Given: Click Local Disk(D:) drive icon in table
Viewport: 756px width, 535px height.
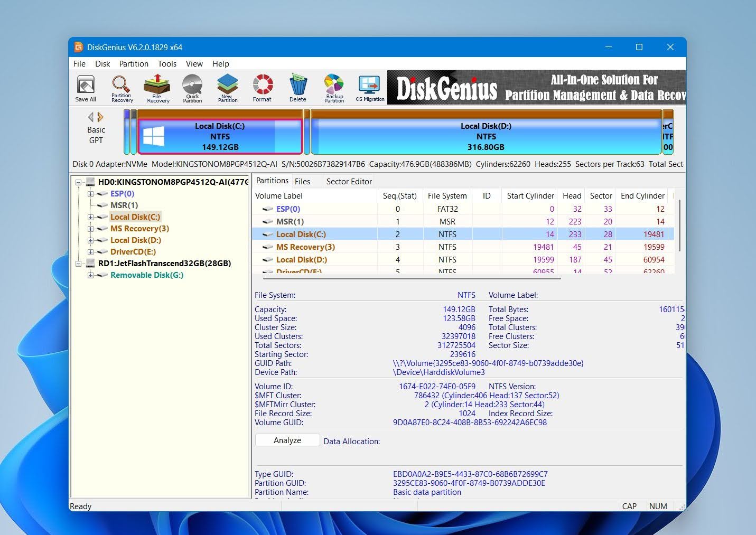Looking at the screenshot, I should (x=268, y=260).
